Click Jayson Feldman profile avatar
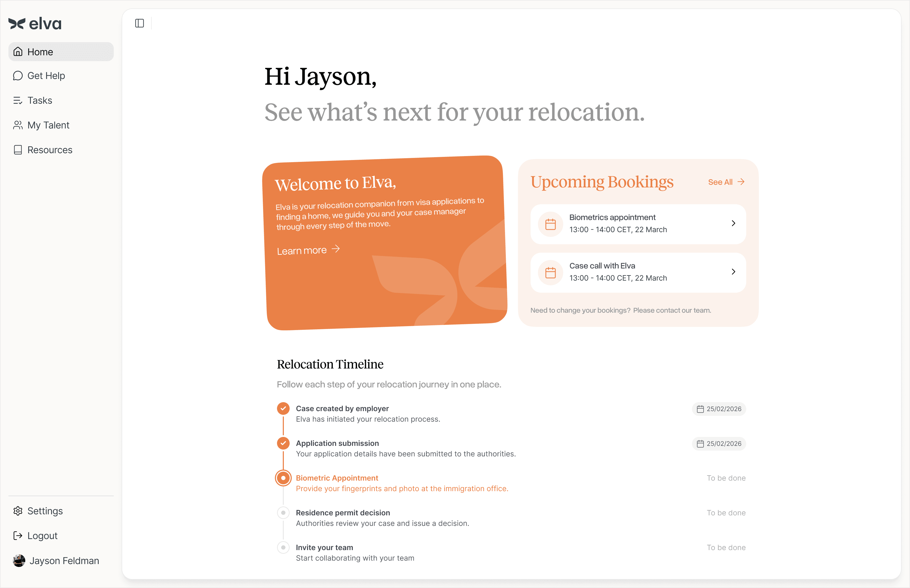Screen dimensions: 910x588 [19, 561]
